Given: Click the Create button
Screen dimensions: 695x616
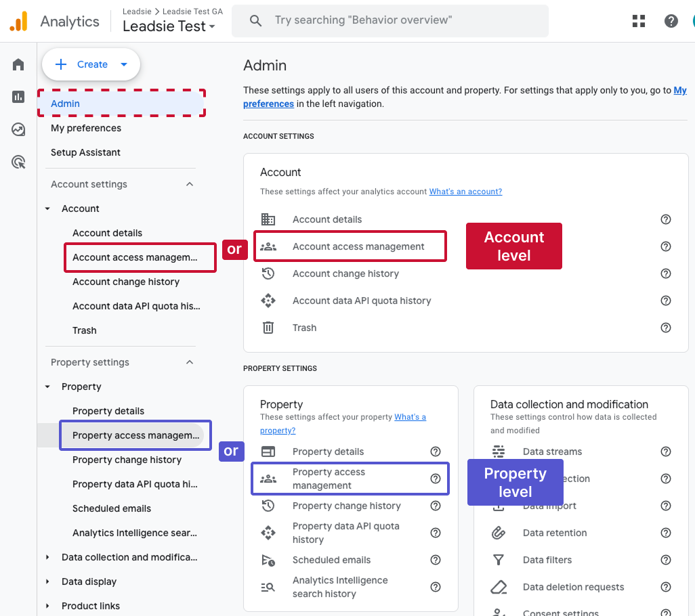Looking at the screenshot, I should click(x=91, y=65).
